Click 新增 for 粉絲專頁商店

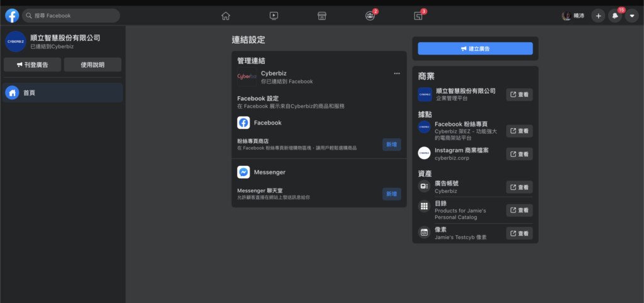pyautogui.click(x=391, y=145)
